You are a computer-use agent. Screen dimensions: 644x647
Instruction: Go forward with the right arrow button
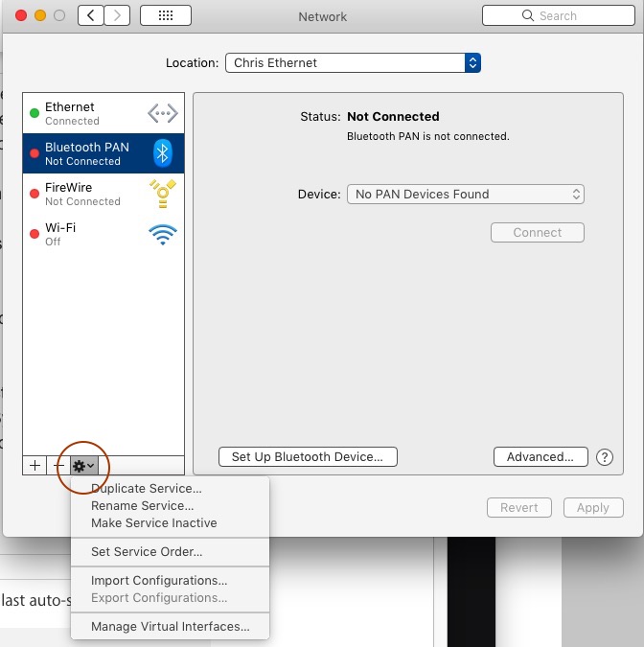(117, 15)
